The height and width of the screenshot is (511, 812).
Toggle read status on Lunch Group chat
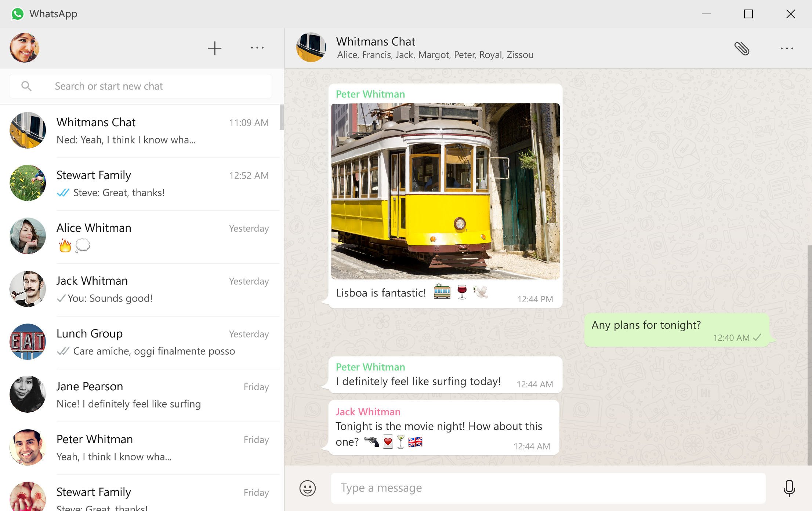(x=141, y=342)
